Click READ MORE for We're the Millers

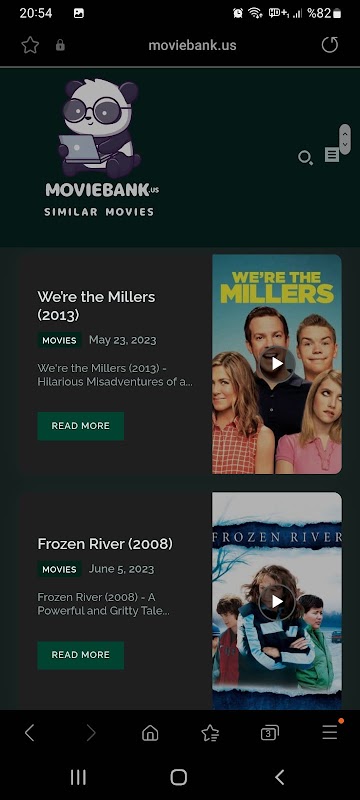click(81, 426)
